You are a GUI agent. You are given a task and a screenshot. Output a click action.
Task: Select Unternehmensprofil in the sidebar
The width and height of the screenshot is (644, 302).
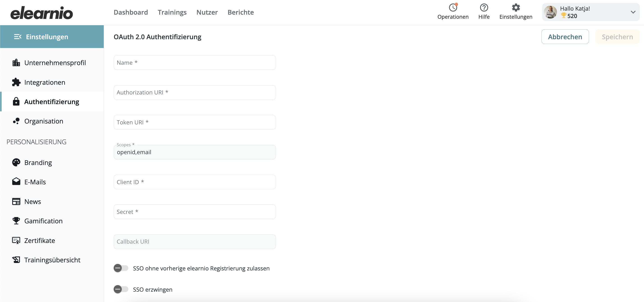coord(52,63)
